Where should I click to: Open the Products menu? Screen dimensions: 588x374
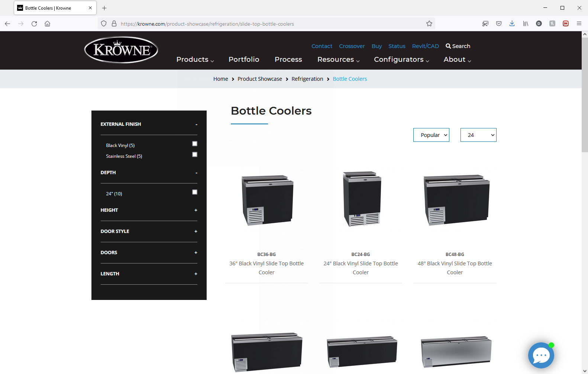click(x=195, y=60)
